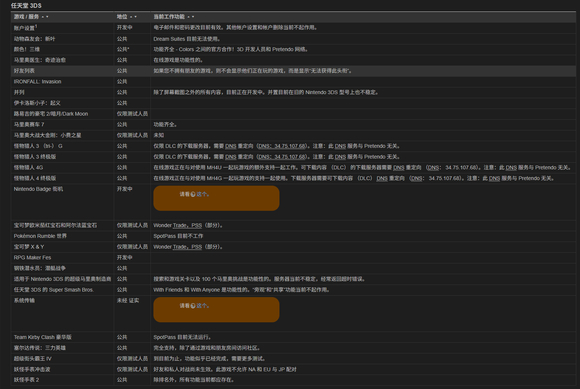
Task: Select 系统传输 row name
Action: tap(24, 301)
